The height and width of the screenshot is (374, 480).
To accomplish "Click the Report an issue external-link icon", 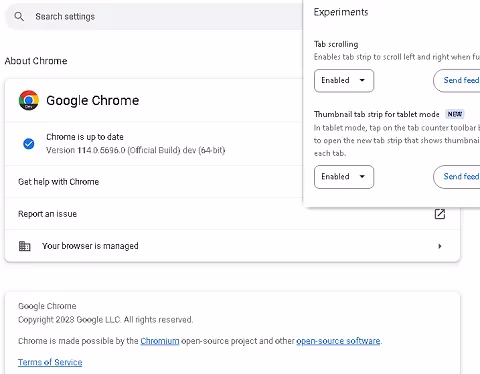I will (440, 214).
